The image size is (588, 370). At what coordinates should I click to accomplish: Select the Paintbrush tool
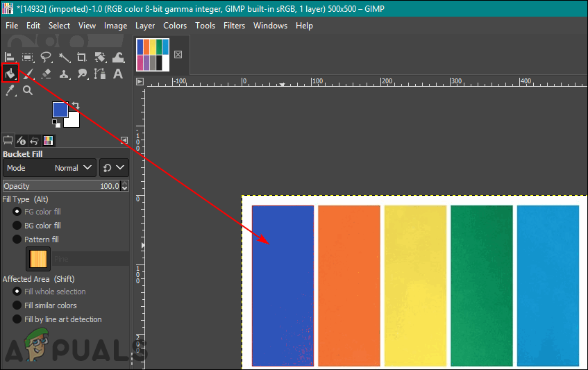28,74
